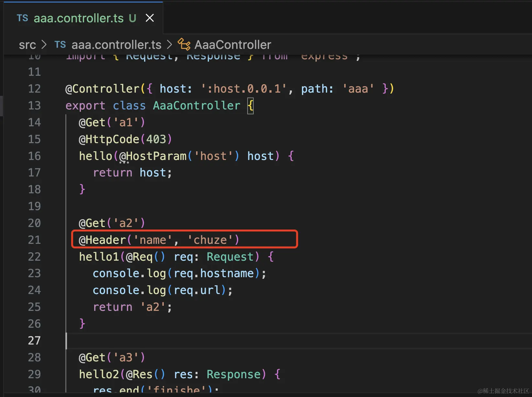Image resolution: width=532 pixels, height=397 pixels.
Task: Click the hello1 method name
Action: 99,257
